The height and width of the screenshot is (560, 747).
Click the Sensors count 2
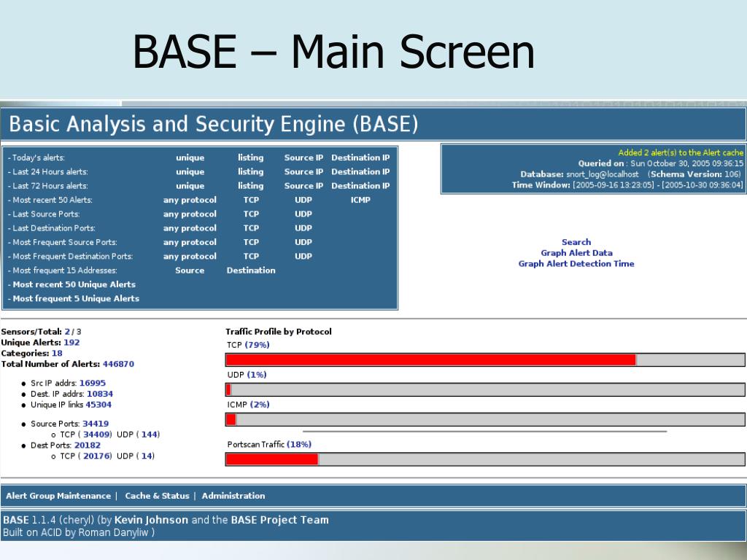67,332
